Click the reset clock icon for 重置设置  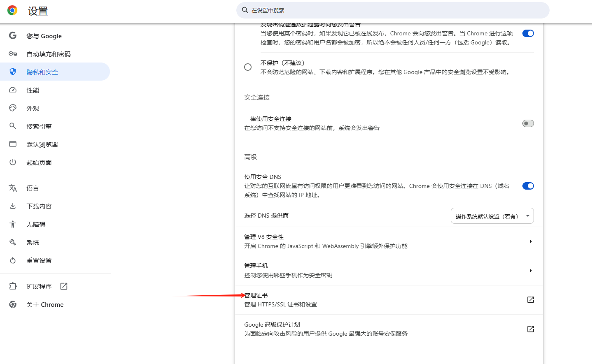pyautogui.click(x=13, y=260)
